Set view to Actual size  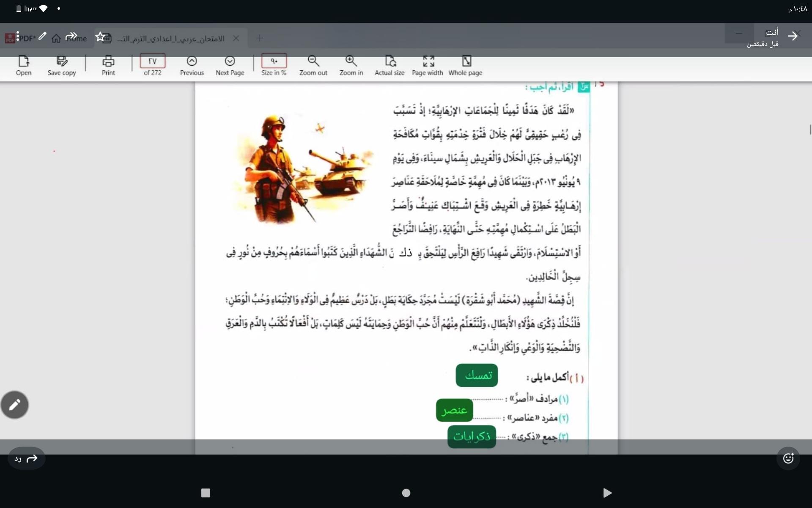pos(390,62)
